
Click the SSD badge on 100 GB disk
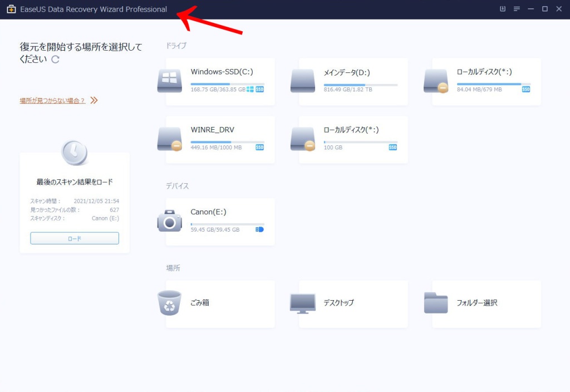click(392, 147)
